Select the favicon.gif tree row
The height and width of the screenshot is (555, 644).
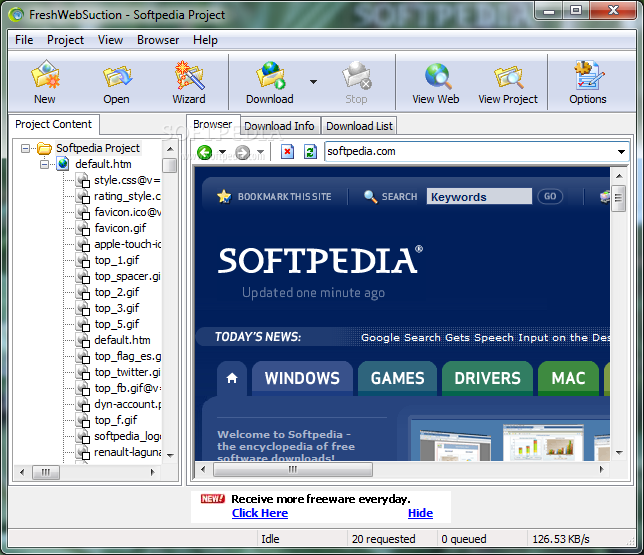tap(120, 228)
